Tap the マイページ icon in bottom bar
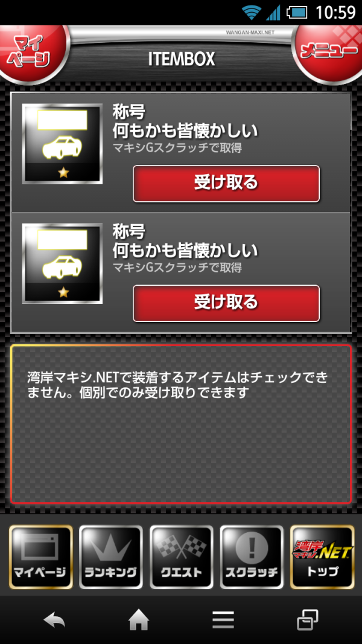Viewport: 362px width, 644px height. [40, 557]
